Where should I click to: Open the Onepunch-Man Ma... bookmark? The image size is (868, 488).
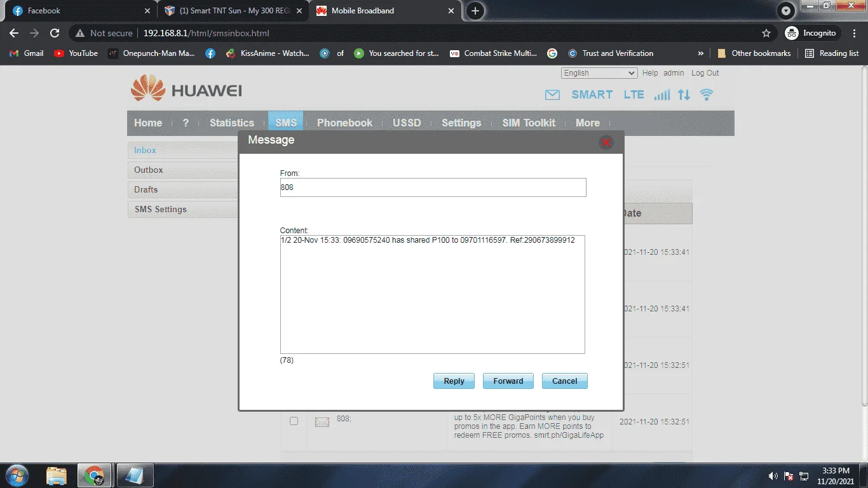click(152, 53)
